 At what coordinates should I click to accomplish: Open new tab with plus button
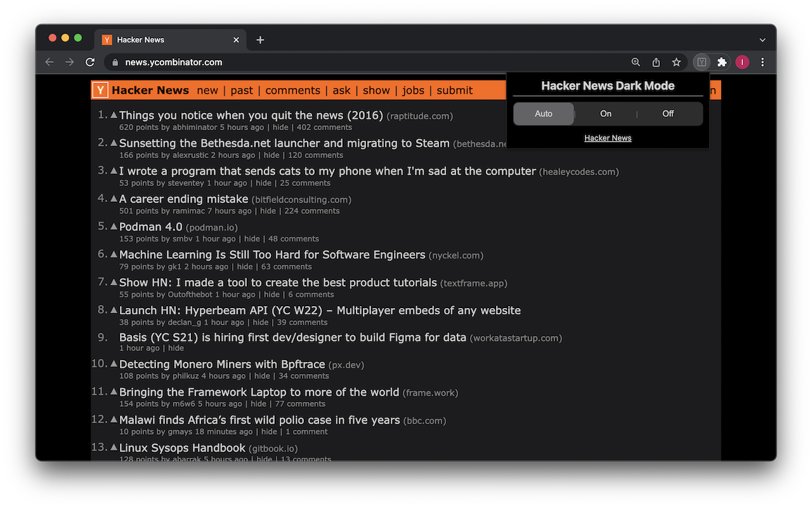[260, 39]
